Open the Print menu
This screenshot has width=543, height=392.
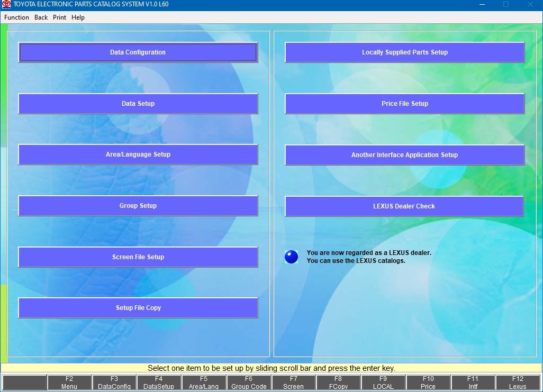point(60,17)
